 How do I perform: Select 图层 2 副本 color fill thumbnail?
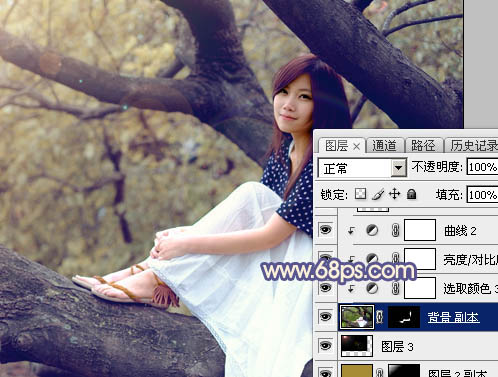click(x=356, y=371)
